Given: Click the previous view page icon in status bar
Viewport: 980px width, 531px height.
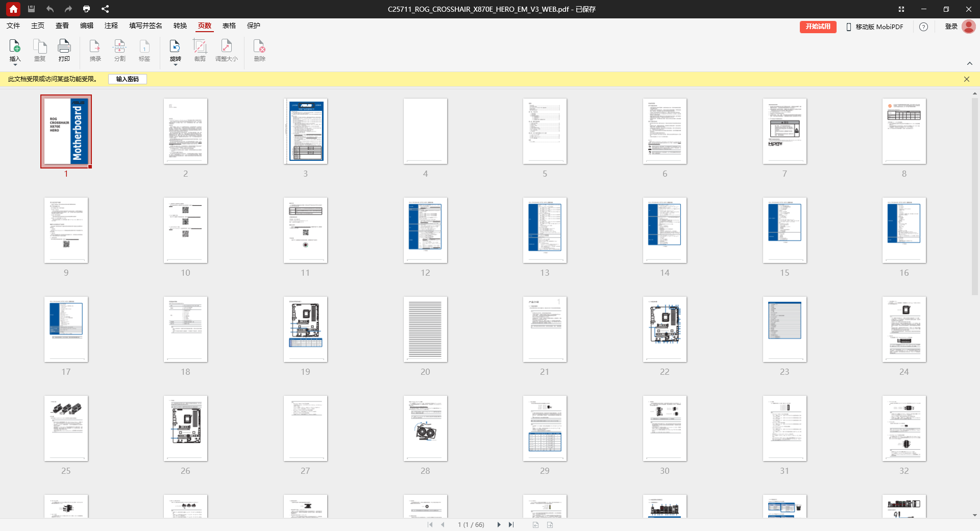Looking at the screenshot, I should (535, 525).
